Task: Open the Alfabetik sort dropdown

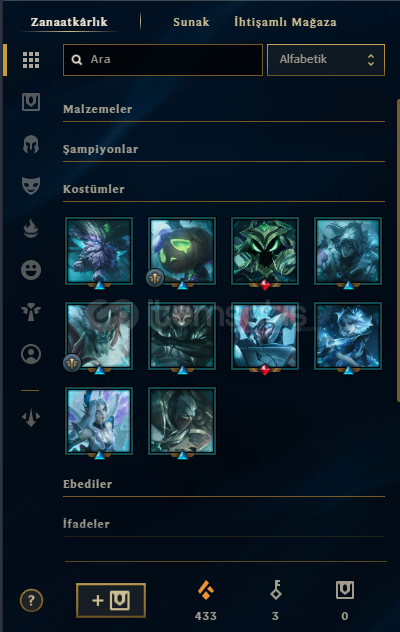Action: click(326, 60)
